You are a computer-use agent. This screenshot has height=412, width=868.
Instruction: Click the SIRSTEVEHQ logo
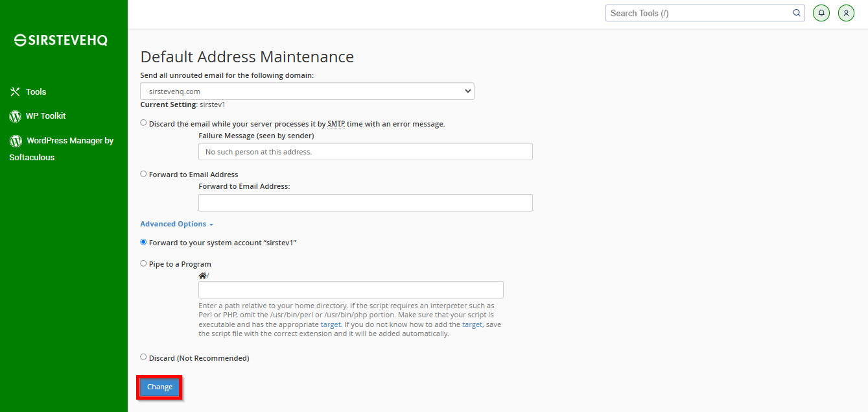[x=61, y=40]
